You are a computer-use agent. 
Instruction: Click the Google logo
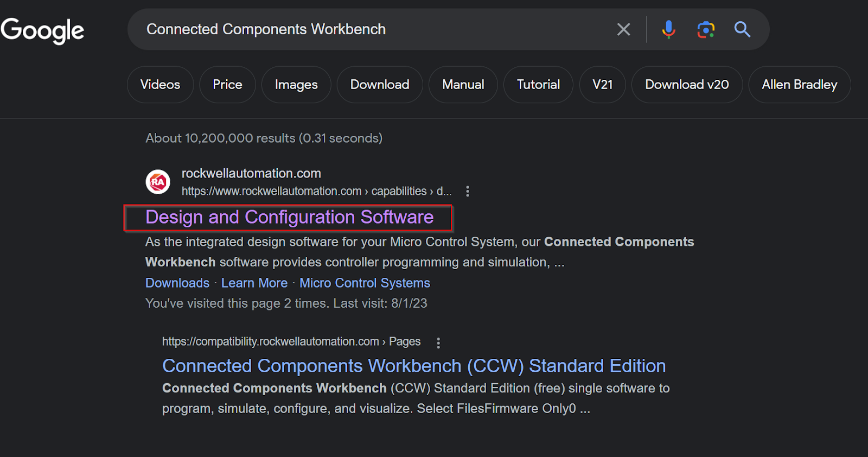pos(42,30)
